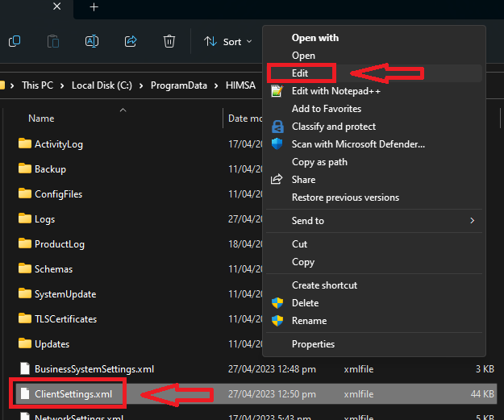
Task: Open the Sort dropdown in the toolbar
Action: pos(228,41)
